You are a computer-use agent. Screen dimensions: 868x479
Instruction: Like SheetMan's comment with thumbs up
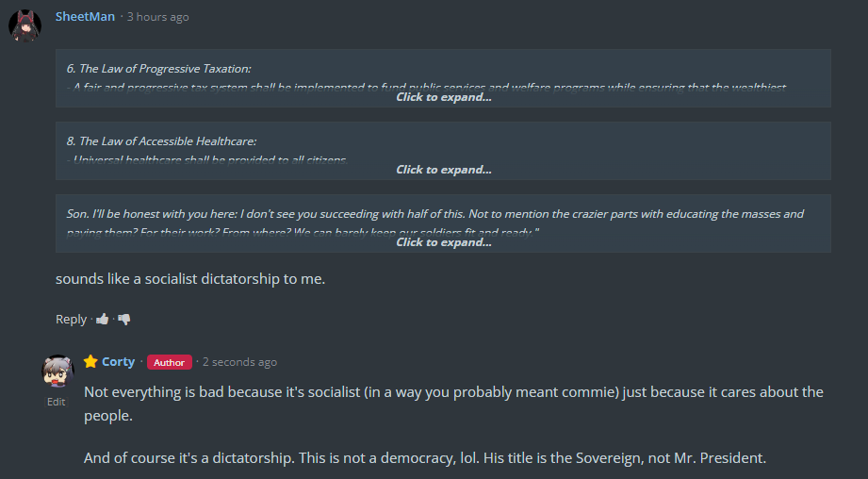(x=102, y=320)
